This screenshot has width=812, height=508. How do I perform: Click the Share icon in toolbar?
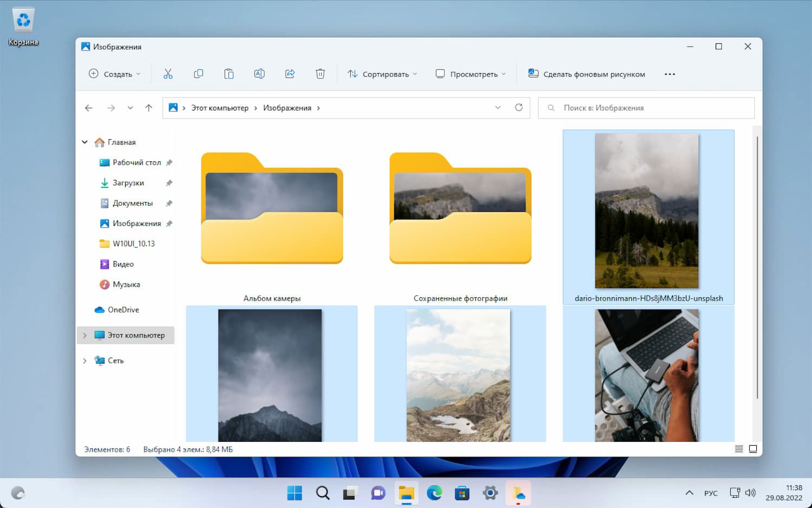[290, 74]
